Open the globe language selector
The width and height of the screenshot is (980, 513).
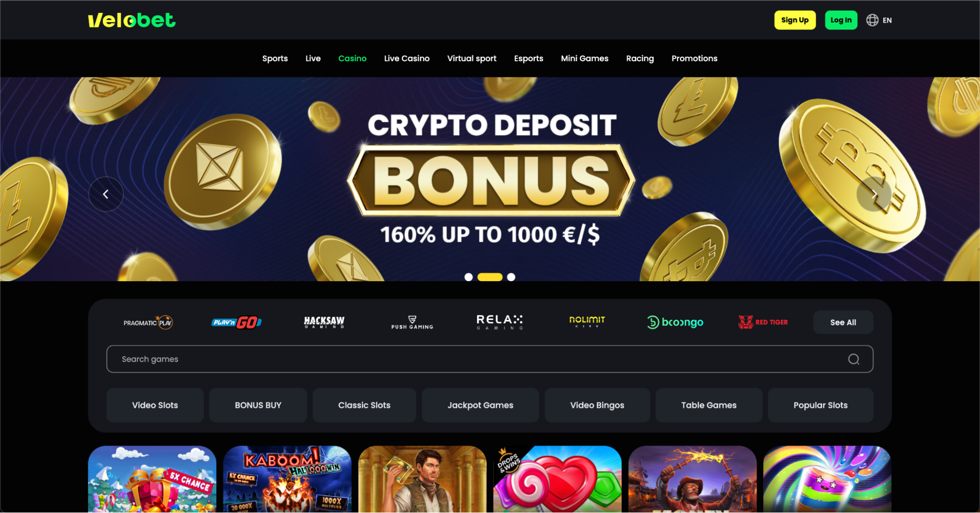(x=879, y=20)
